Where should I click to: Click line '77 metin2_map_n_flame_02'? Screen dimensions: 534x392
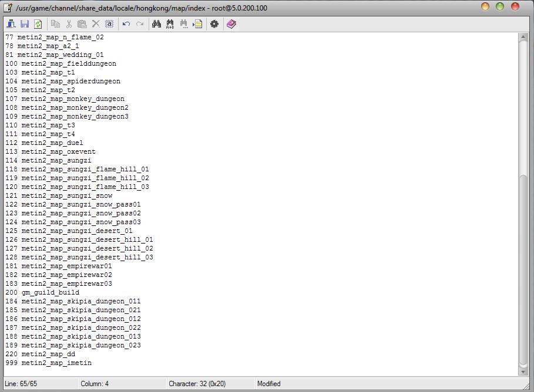55,37
